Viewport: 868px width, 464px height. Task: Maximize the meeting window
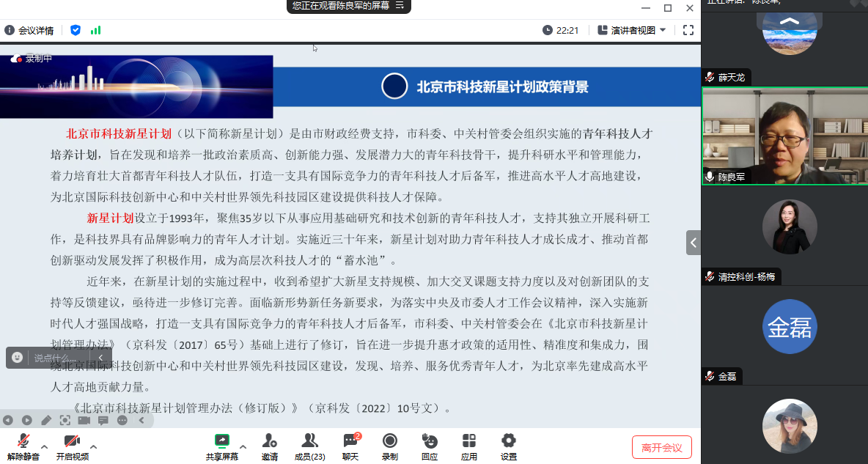(x=668, y=8)
